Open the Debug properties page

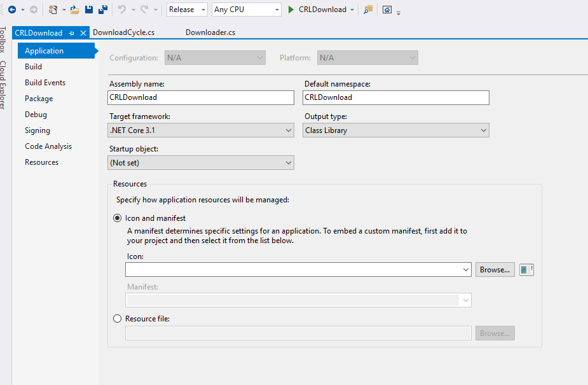click(x=36, y=115)
